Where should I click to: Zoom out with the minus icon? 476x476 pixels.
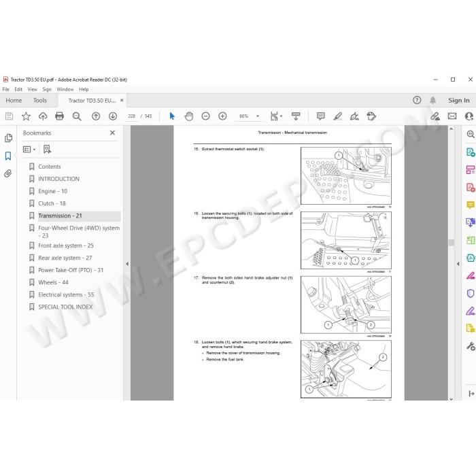(205, 116)
